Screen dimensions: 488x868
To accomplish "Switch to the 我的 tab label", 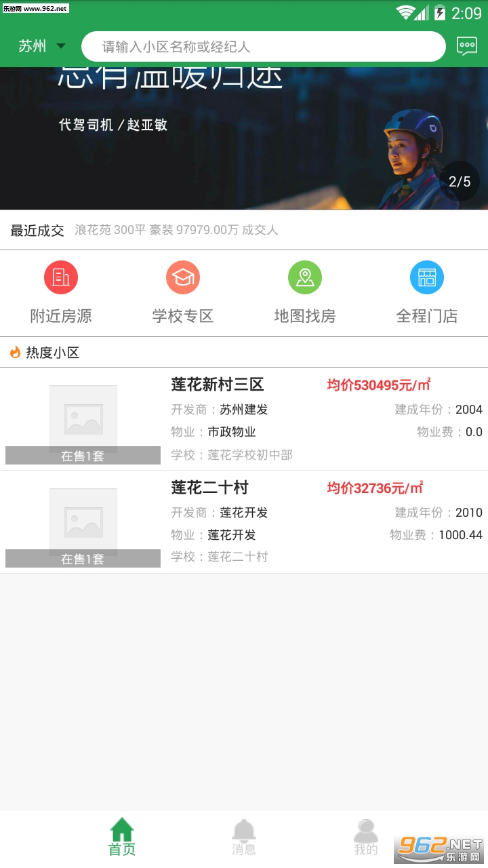I will tap(366, 849).
